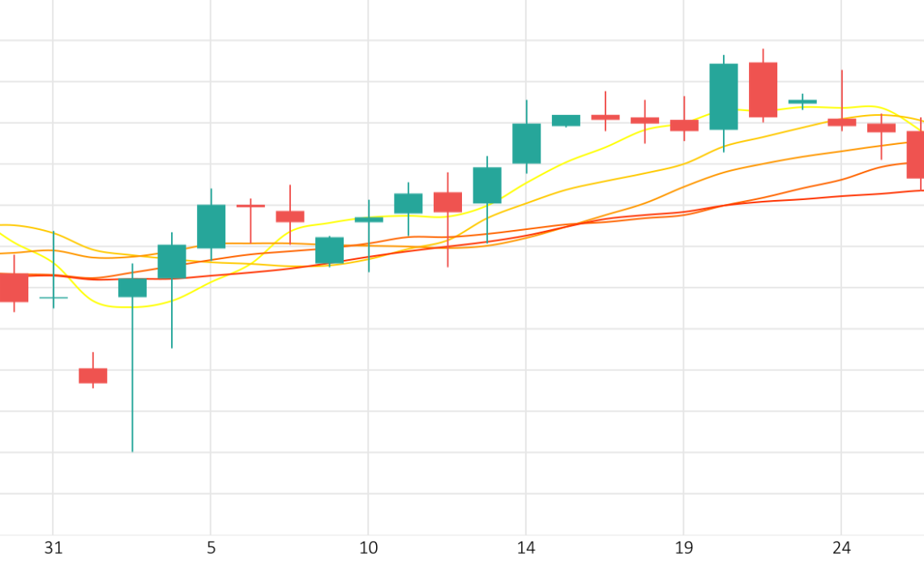The image size is (924, 575).
Task: Click the large green candle on the 5 gridline
Action: point(211,227)
